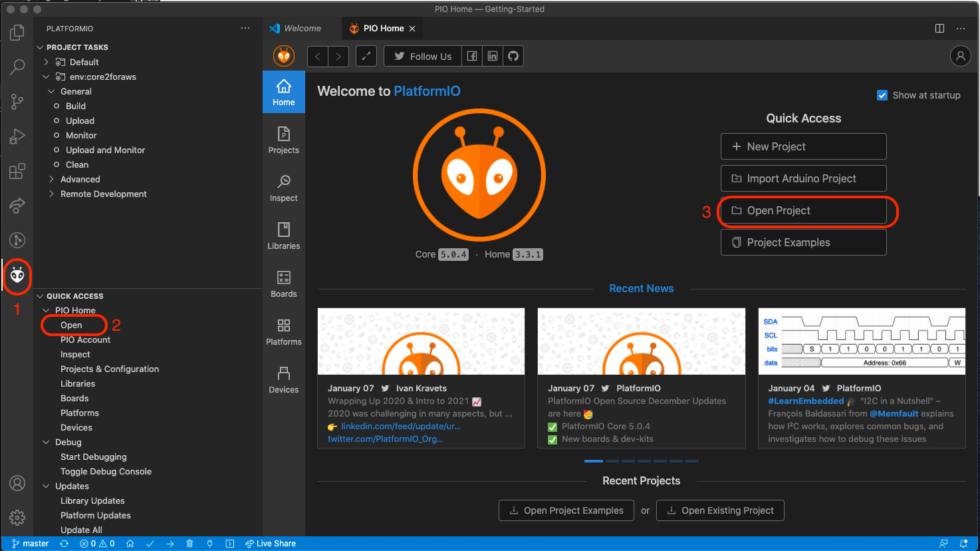The height and width of the screenshot is (551, 980).
Task: Select first news carousel page indicator
Action: click(x=593, y=461)
